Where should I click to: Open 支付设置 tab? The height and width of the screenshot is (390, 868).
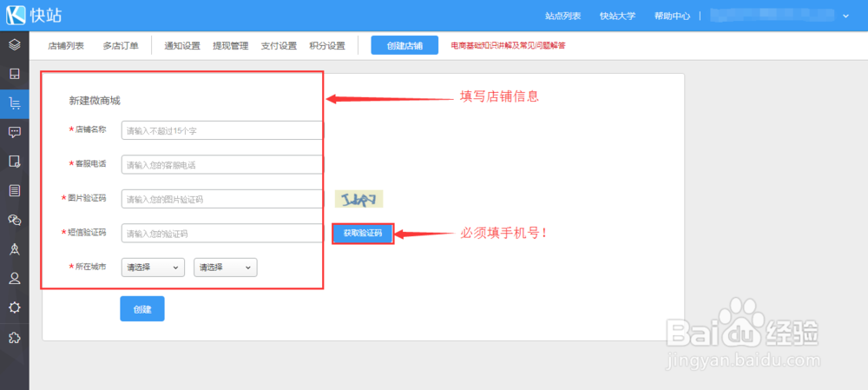pos(279,46)
